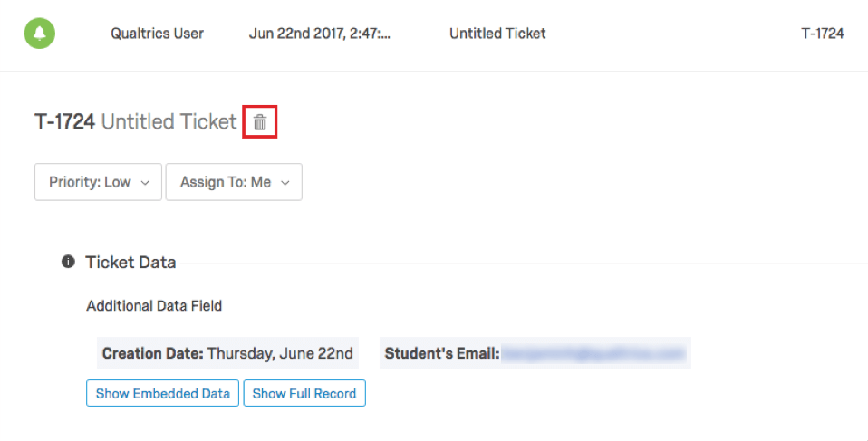Click the Jun 22nd 2017 timestamp
The height and width of the screenshot is (441, 868).
tap(321, 34)
